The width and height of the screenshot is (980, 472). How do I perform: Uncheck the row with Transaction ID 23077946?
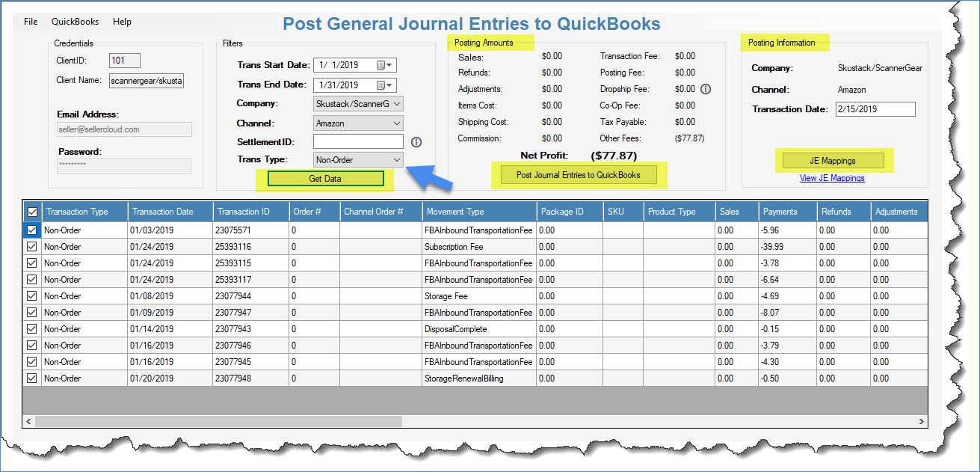[32, 346]
